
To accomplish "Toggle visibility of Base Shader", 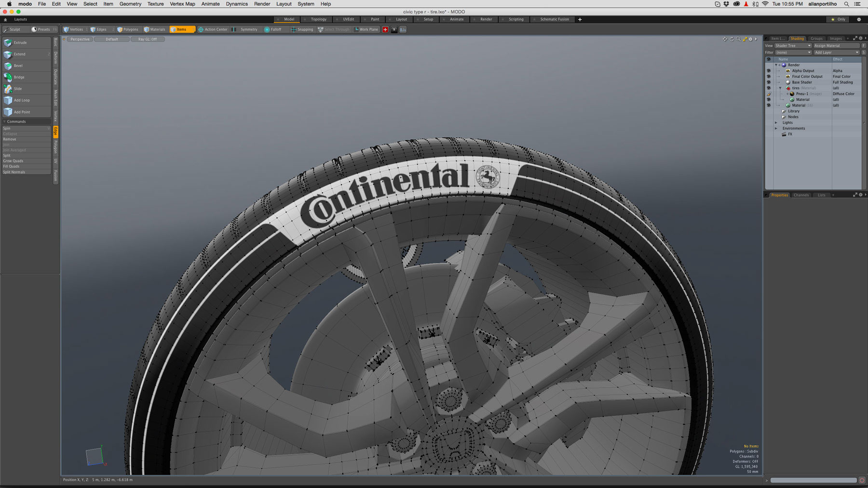I will click(769, 82).
